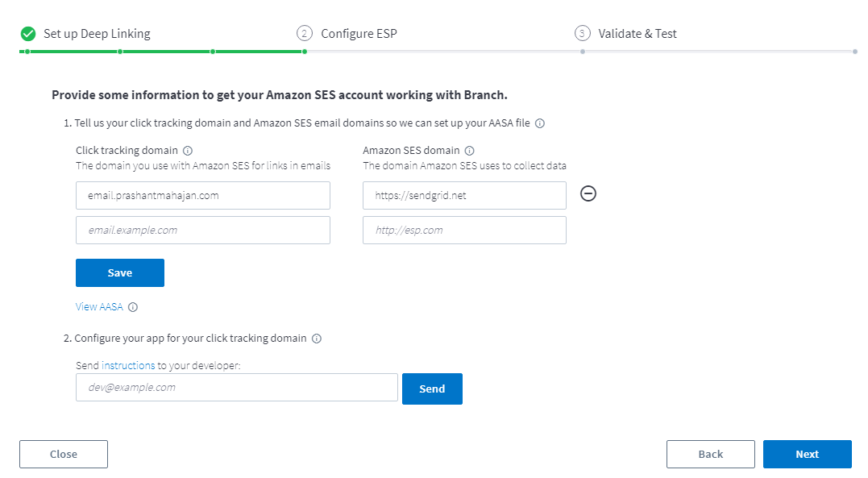Focus the developer email input field
868x478 pixels.
[236, 388]
